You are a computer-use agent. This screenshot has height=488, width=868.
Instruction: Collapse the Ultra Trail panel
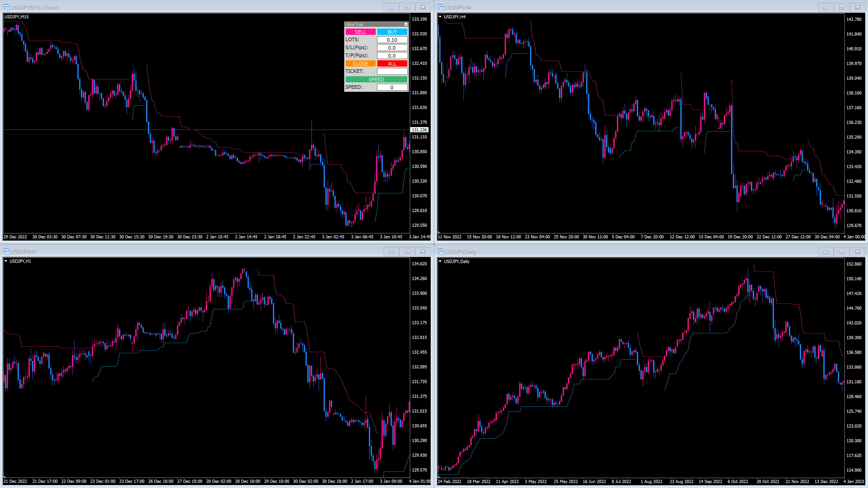point(406,25)
